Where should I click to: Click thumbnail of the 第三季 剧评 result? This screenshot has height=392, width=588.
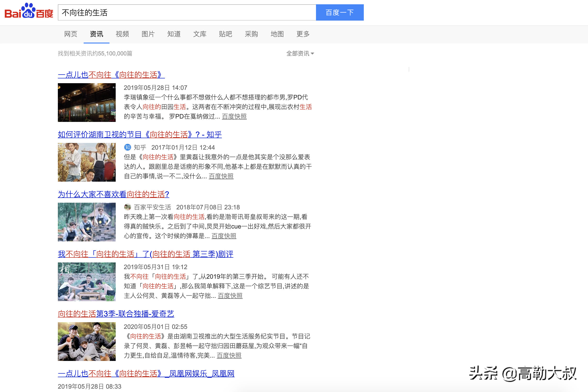[x=87, y=282]
